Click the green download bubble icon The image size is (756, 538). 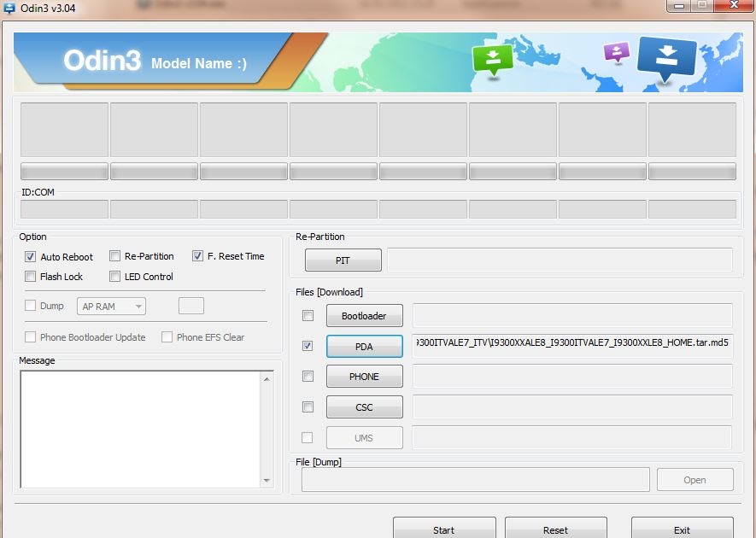[x=492, y=61]
